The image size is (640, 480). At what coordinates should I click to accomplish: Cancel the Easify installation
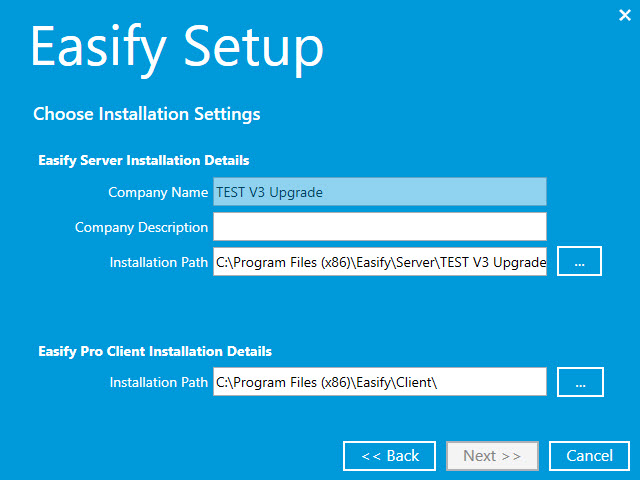tap(589, 456)
